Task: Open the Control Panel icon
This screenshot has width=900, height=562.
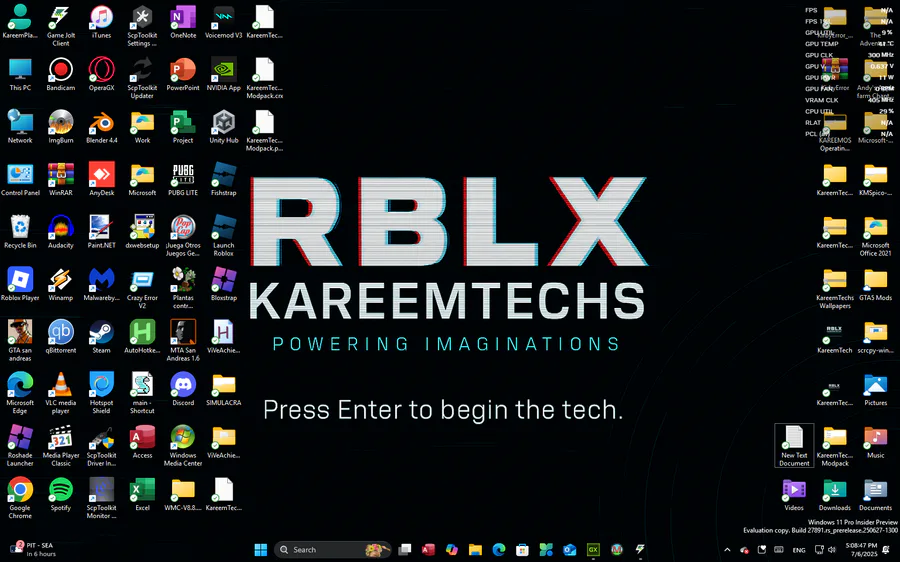Action: pyautogui.click(x=20, y=180)
